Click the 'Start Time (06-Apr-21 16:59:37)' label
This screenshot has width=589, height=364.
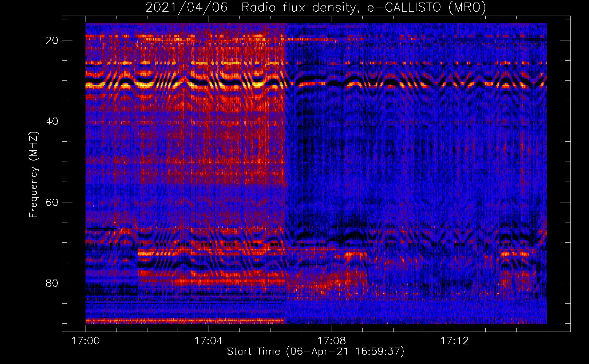[x=316, y=352]
